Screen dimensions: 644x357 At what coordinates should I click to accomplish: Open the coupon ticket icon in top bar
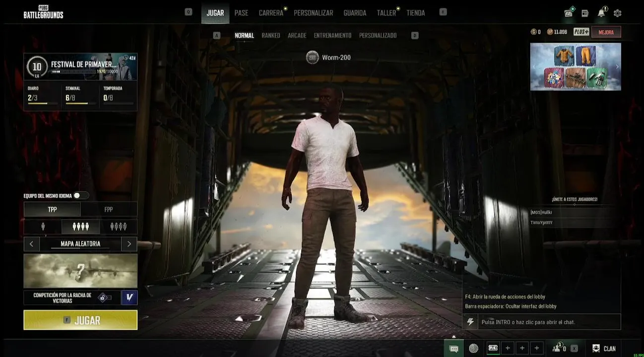[x=569, y=13]
